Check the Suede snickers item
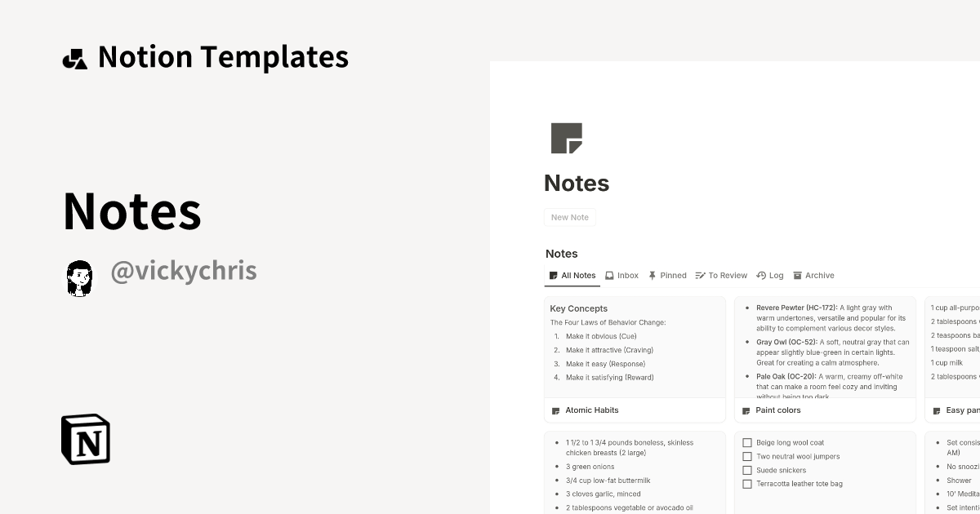This screenshot has height=514, width=980. click(747, 470)
